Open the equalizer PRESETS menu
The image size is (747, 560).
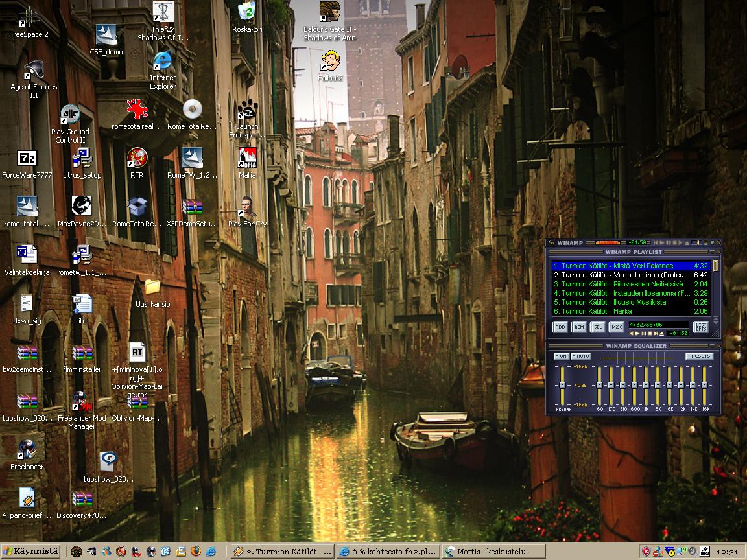click(x=700, y=356)
